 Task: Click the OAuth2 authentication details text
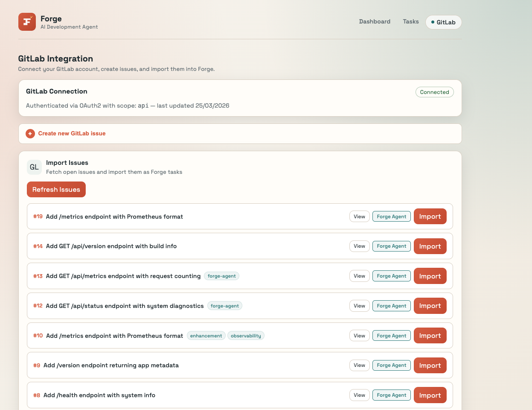[x=128, y=105]
